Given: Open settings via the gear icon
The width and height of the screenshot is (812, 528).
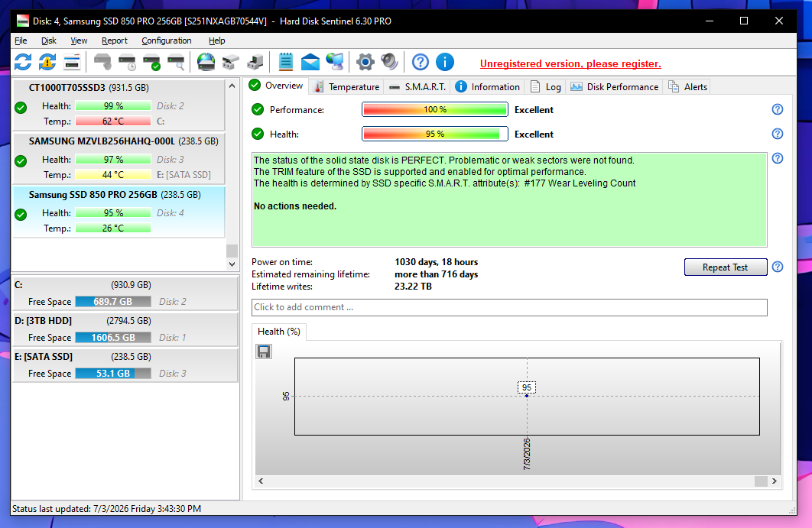Looking at the screenshot, I should (x=365, y=62).
